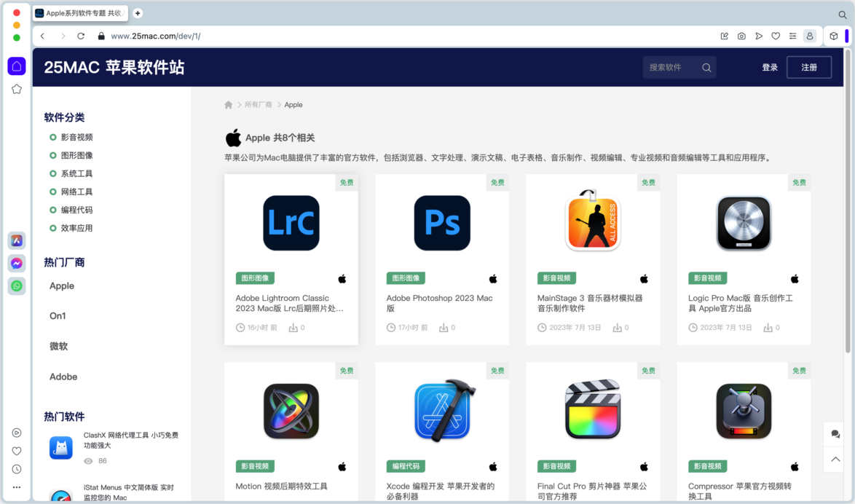Viewport: 855px width, 504px height.
Task: Open the user profile icon in toolbar
Action: (810, 36)
